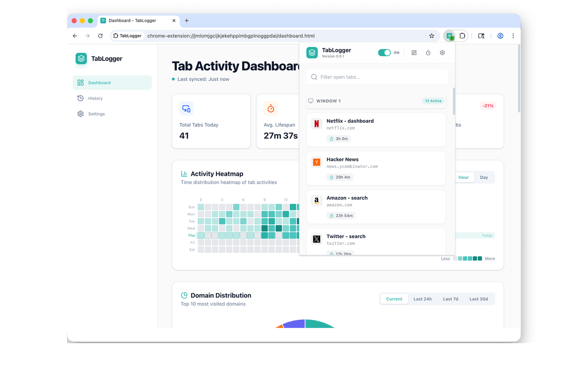The width and height of the screenshot is (588, 368).
Task: Open settings gear in TabLogger popup
Action: [x=442, y=53]
